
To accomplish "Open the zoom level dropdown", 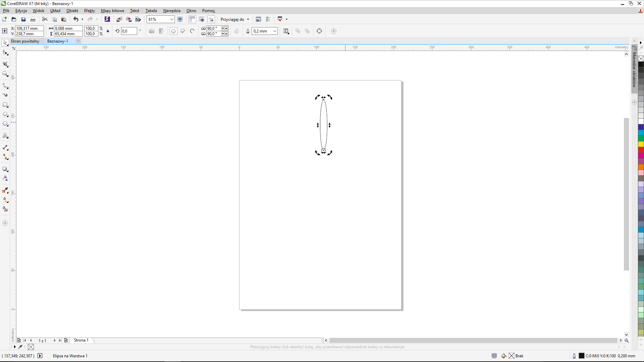I will (x=171, y=19).
